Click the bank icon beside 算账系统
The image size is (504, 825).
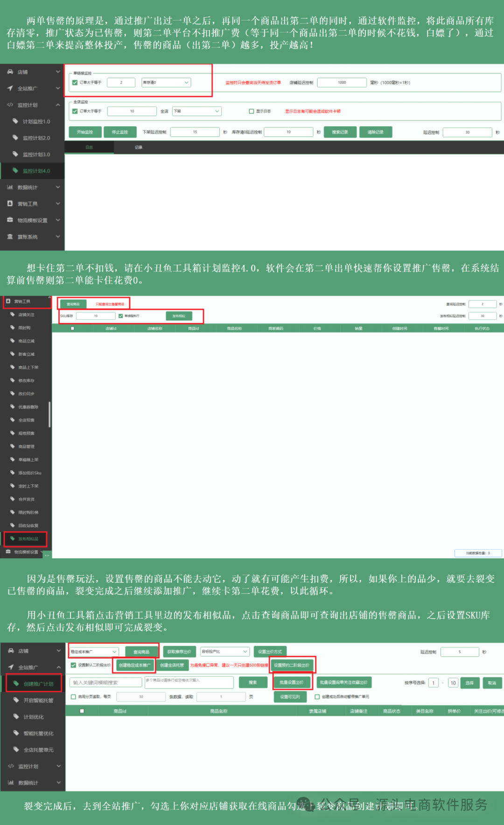point(10,237)
